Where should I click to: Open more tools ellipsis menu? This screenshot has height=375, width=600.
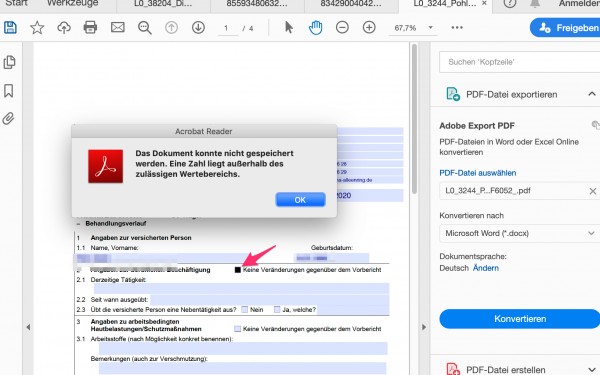[457, 28]
